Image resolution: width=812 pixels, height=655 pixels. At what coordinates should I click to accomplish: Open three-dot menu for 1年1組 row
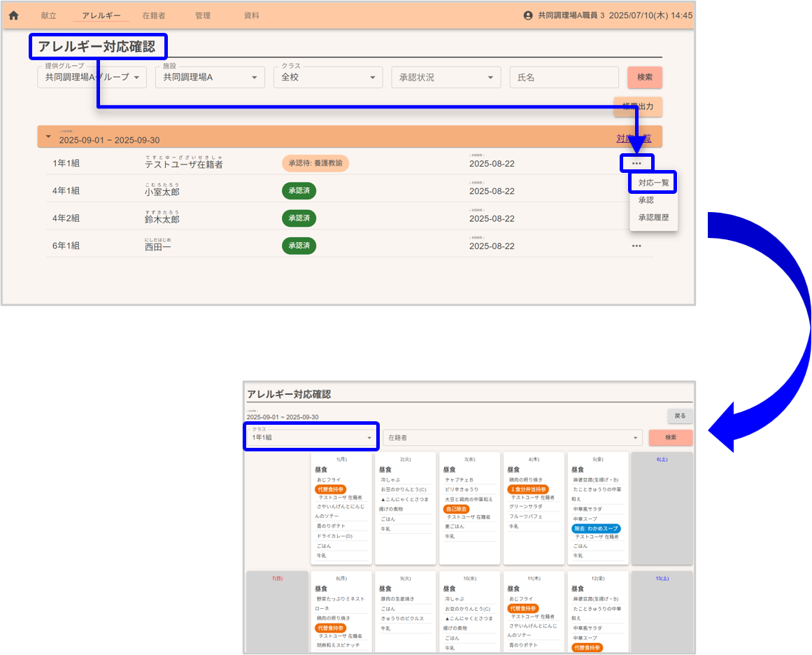[x=636, y=163]
